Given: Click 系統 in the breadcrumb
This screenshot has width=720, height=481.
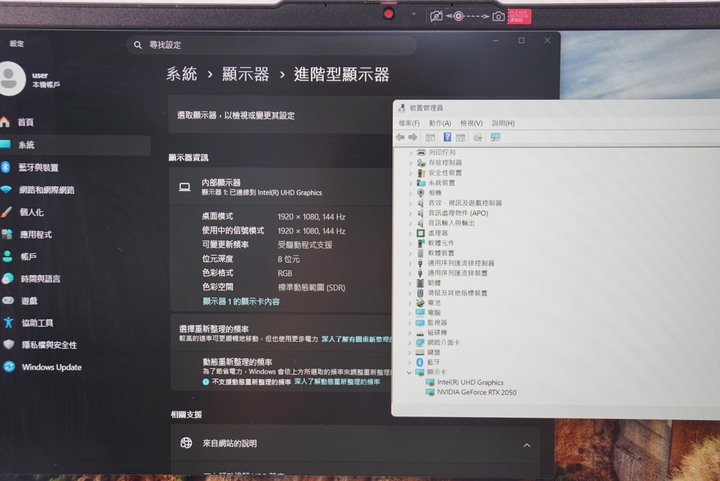Looking at the screenshot, I should 182,74.
